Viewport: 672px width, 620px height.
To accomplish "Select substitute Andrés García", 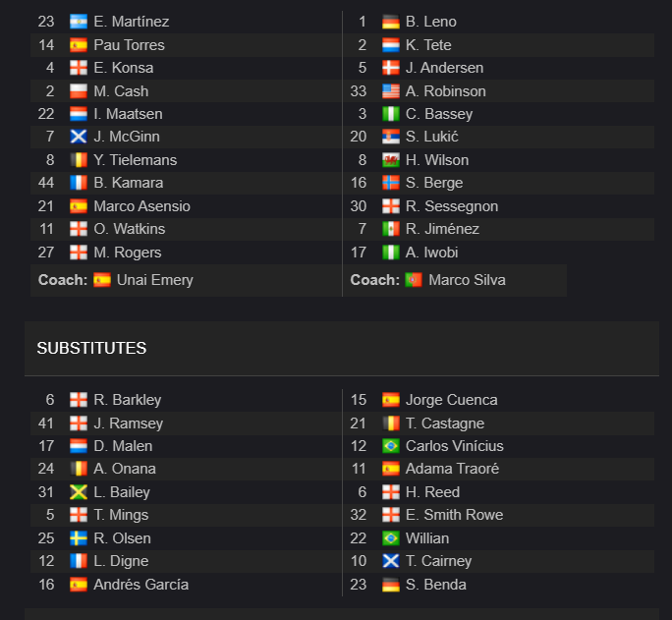I will 141,585.
